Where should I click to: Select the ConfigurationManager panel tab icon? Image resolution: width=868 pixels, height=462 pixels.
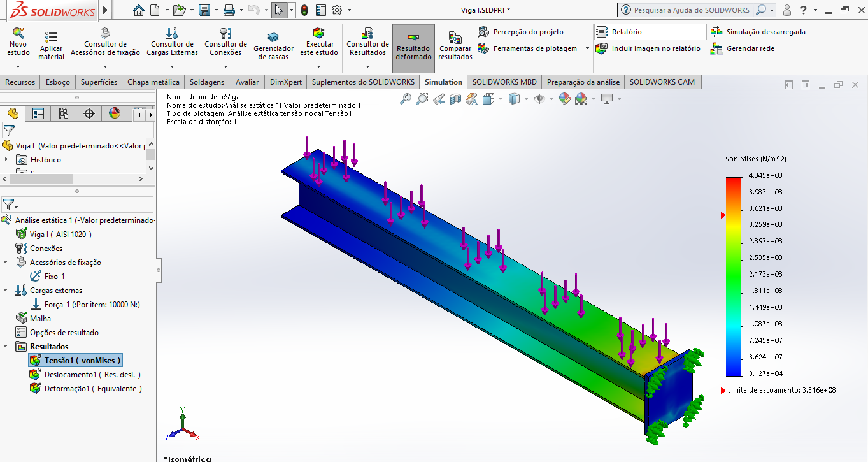(64, 113)
